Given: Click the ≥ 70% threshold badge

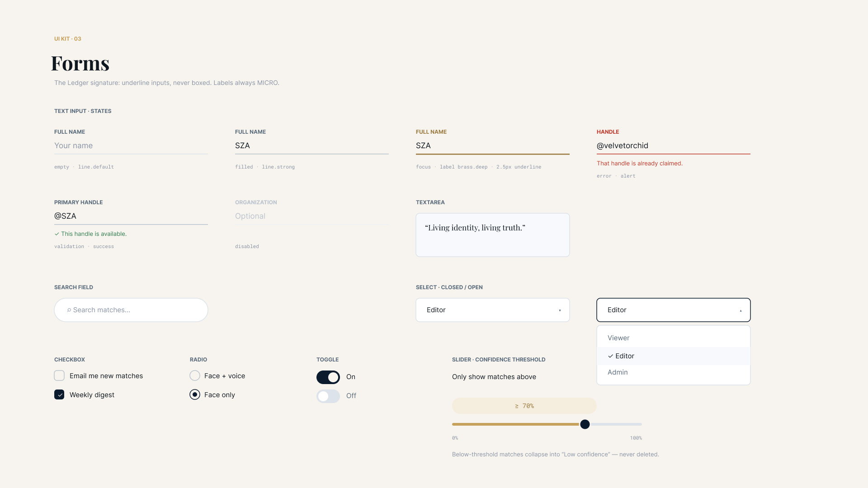Looking at the screenshot, I should [x=524, y=406].
